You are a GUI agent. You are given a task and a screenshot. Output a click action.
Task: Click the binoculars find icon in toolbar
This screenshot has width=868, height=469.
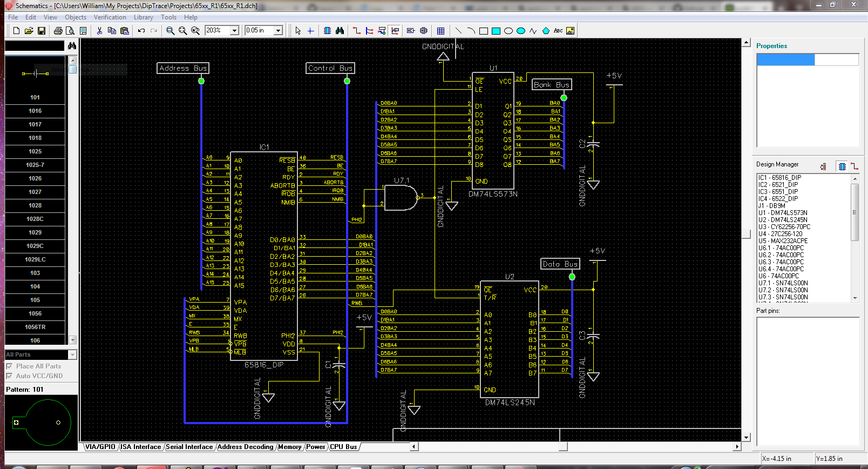[x=340, y=31]
